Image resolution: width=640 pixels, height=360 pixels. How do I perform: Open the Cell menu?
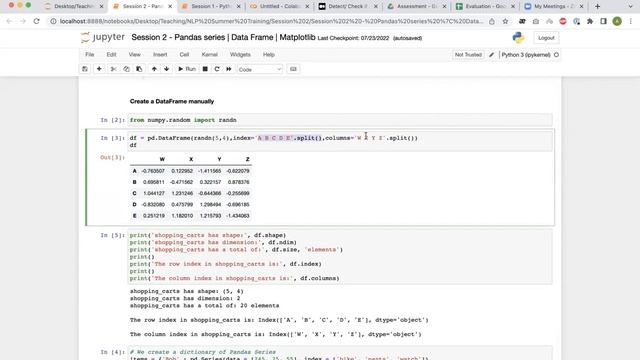pyautogui.click(x=184, y=54)
